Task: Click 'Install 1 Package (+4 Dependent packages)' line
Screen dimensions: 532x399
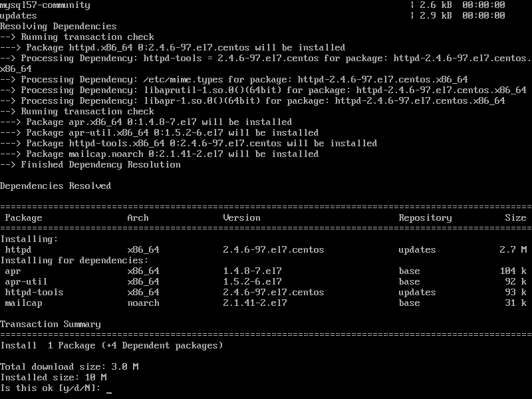Action: [112, 345]
